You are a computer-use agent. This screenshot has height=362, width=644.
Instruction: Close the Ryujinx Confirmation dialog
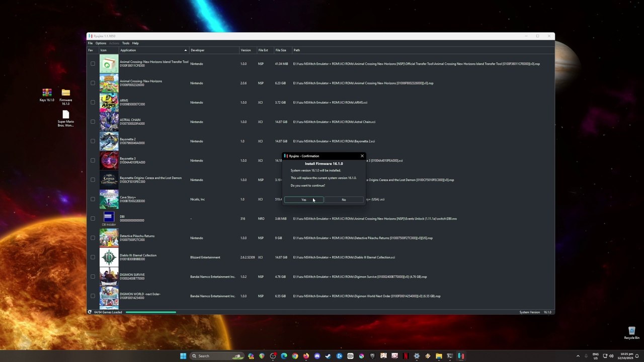point(362,156)
